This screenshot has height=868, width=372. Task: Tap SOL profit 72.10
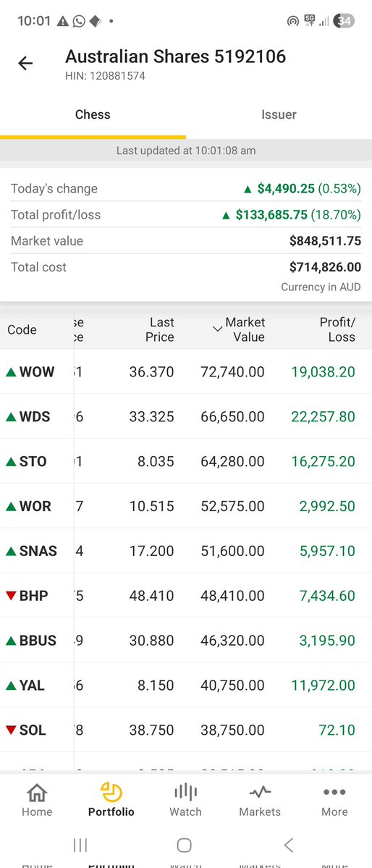(337, 730)
